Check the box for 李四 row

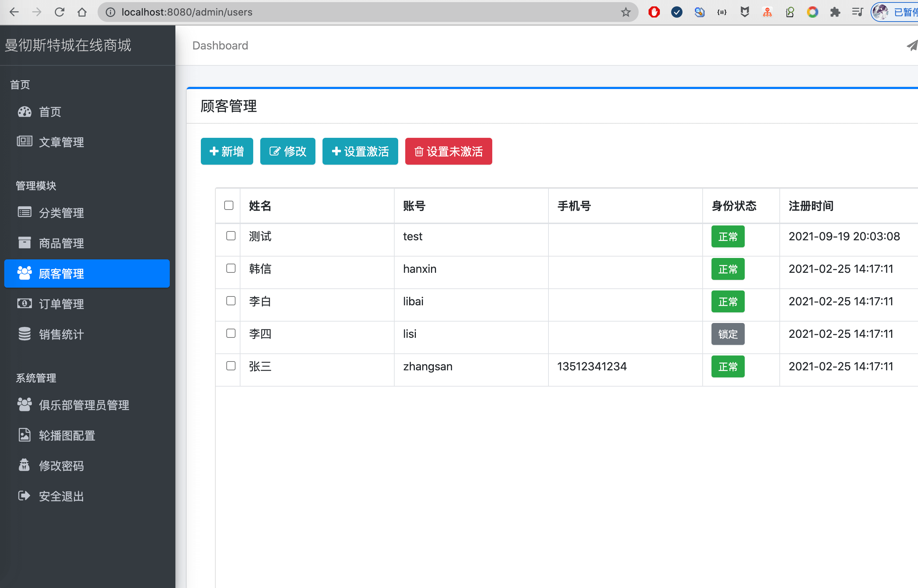[x=231, y=333]
